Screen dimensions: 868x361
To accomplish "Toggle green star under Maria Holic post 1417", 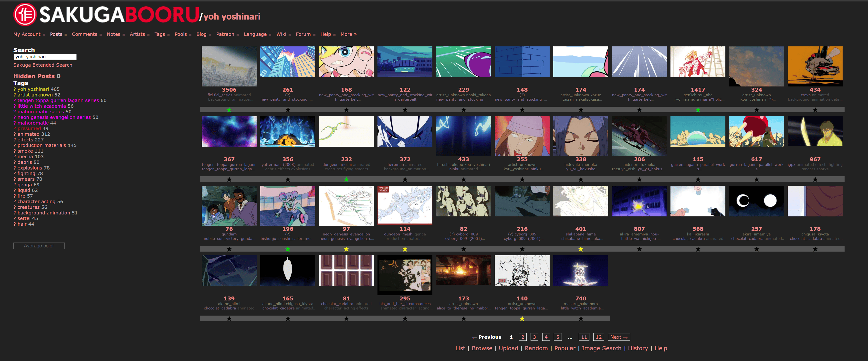I will [698, 110].
